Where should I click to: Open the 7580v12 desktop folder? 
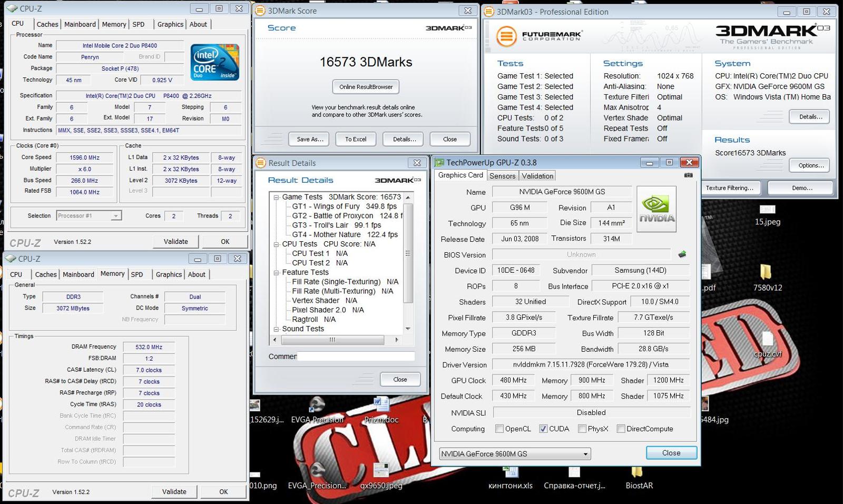click(x=767, y=278)
